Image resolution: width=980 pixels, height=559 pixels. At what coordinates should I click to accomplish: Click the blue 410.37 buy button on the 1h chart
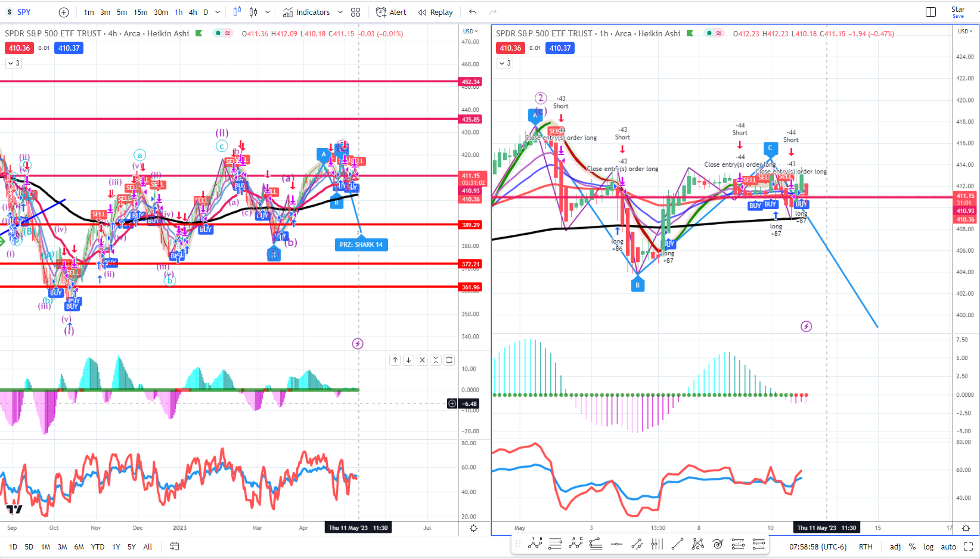[x=560, y=48]
